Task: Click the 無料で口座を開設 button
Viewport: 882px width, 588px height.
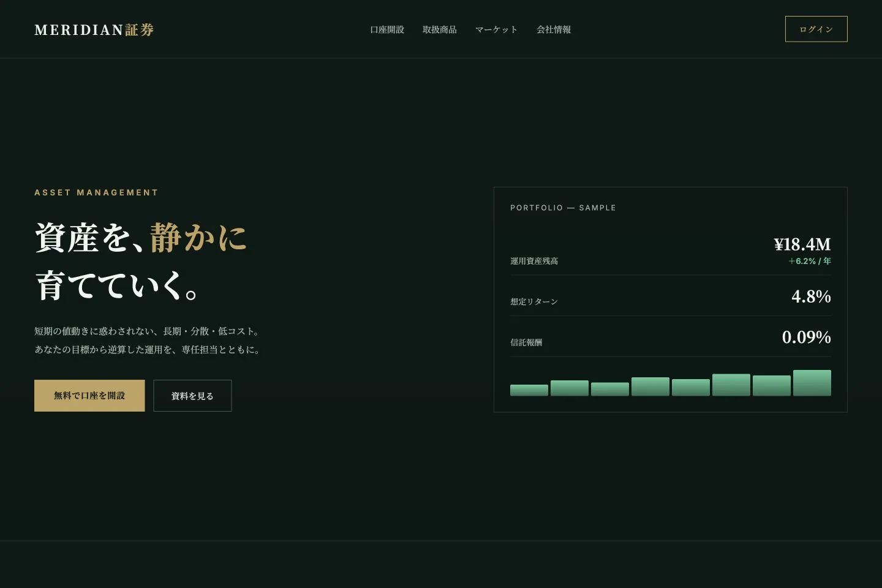Action: coord(89,396)
